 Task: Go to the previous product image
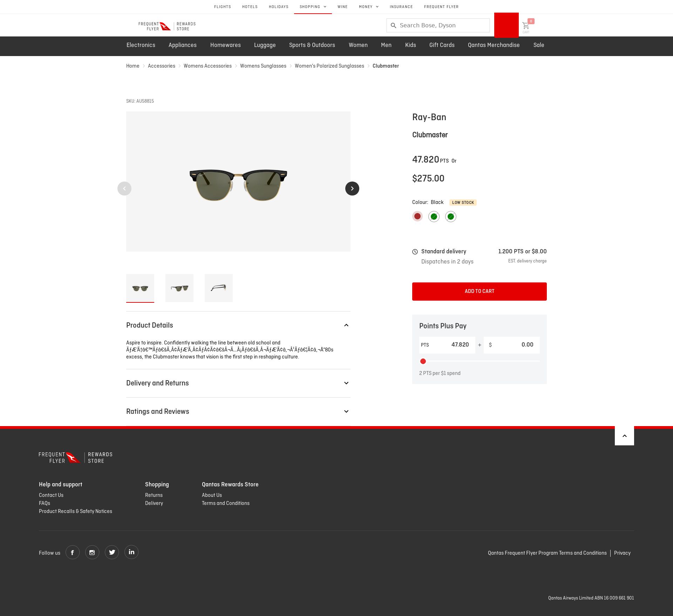pos(124,189)
